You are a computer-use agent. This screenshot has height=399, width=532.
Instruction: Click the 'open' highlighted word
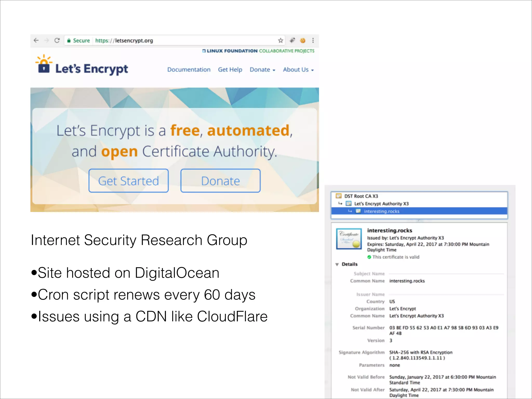[x=119, y=152]
